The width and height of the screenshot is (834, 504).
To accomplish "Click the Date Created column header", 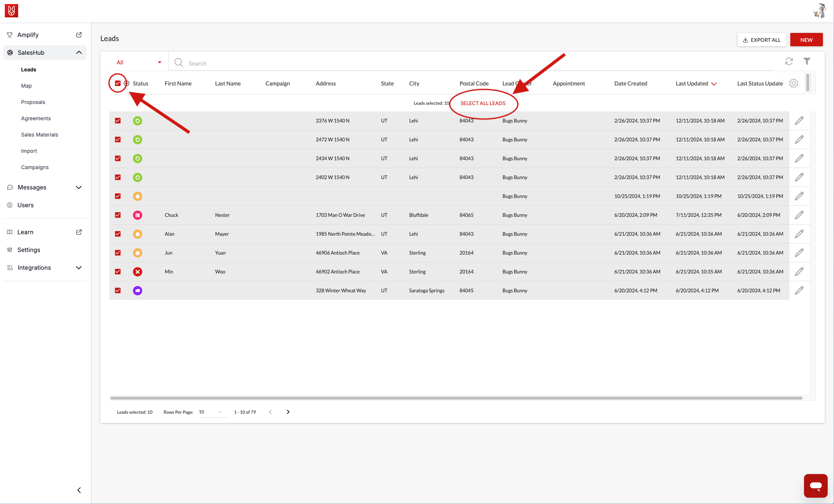I will click(631, 84).
